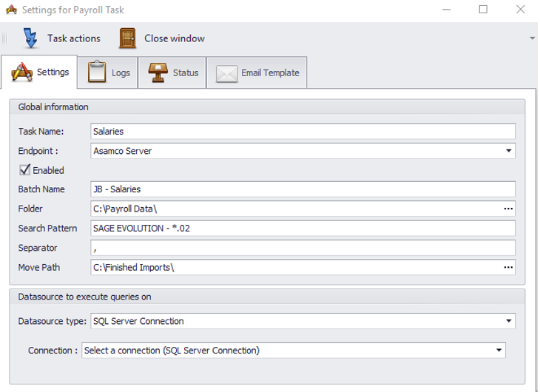
Task: Browse for Move Path using ellipsis button
Action: tap(507, 266)
